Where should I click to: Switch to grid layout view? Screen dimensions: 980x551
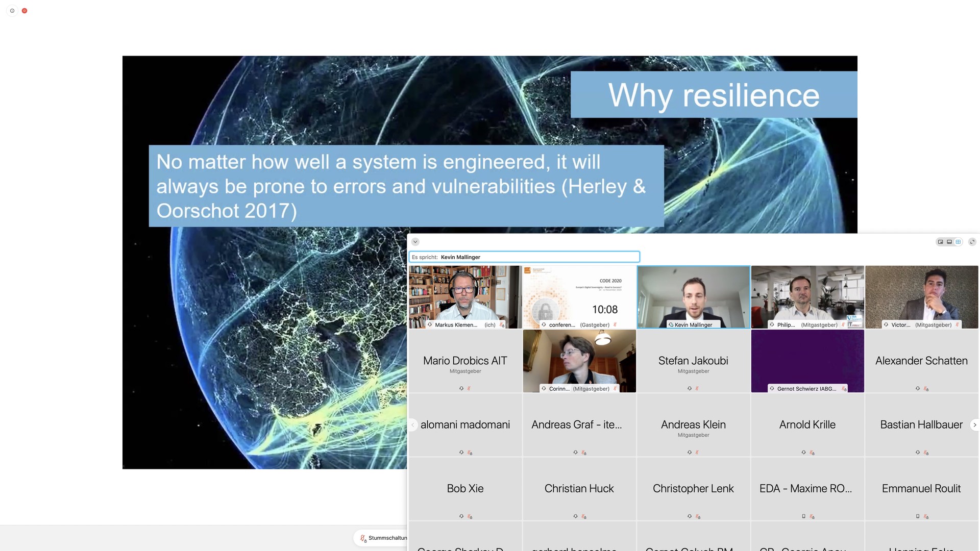pos(958,242)
